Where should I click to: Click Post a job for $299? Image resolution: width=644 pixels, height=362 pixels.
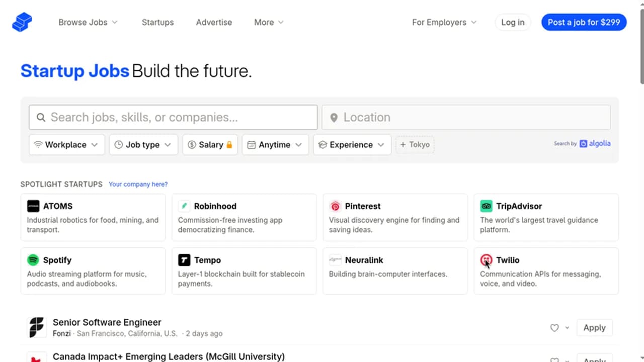tap(584, 22)
